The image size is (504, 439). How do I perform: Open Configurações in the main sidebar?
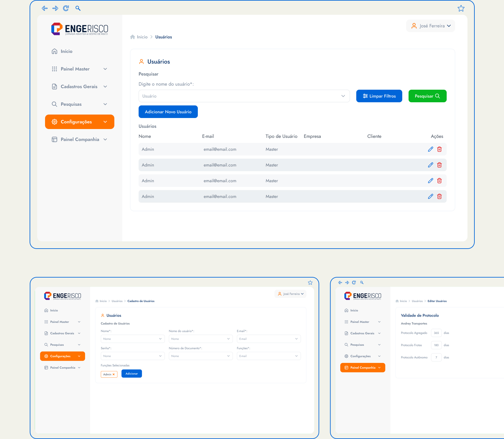[79, 122]
